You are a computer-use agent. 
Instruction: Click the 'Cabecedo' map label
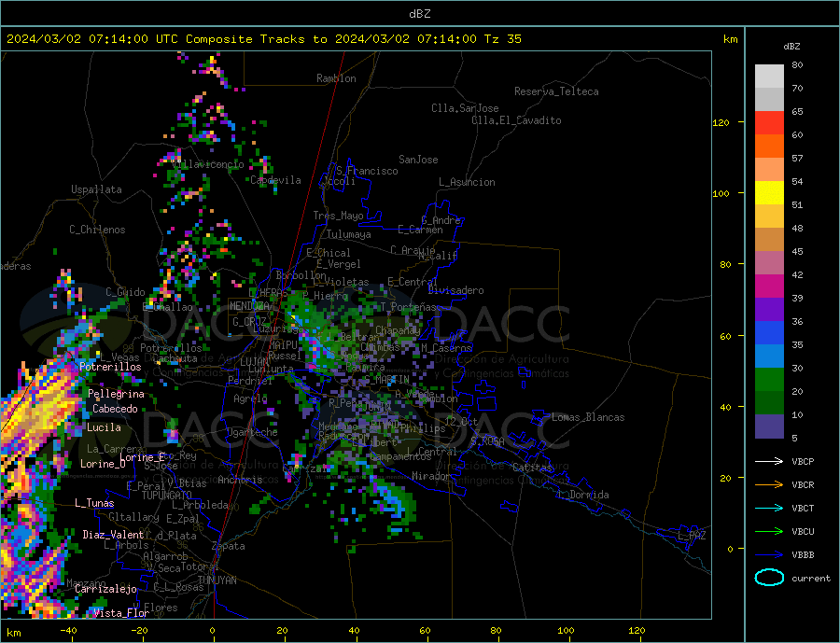(115, 409)
